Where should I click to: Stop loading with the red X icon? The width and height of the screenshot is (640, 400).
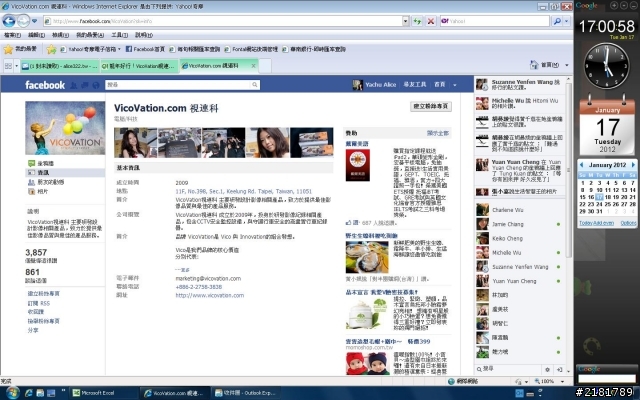click(431, 21)
